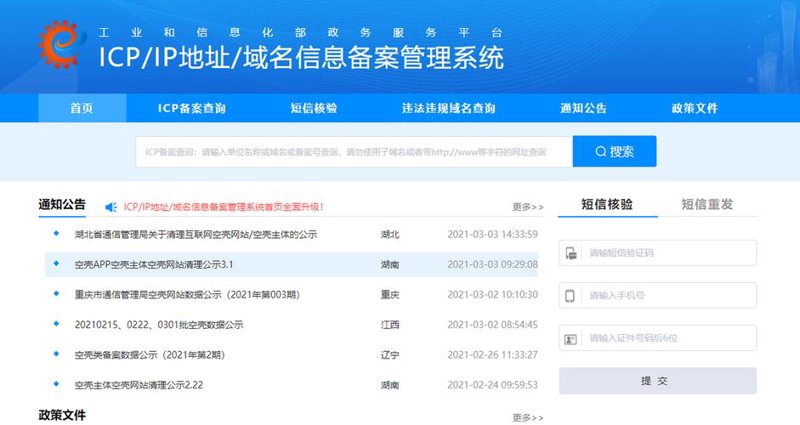Click the 请输入手机号 input field
This screenshot has height=425, width=800.
tap(658, 295)
